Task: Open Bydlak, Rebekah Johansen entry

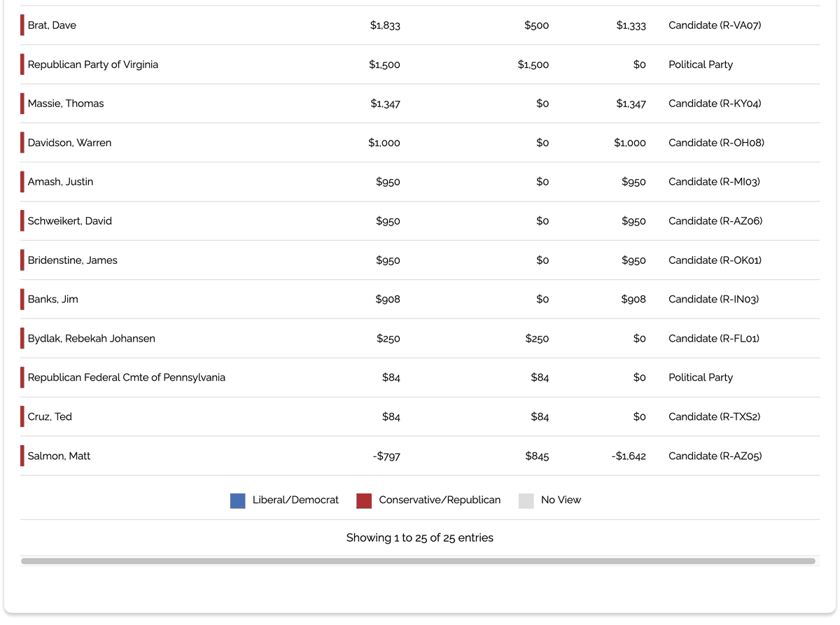Action: 92,339
